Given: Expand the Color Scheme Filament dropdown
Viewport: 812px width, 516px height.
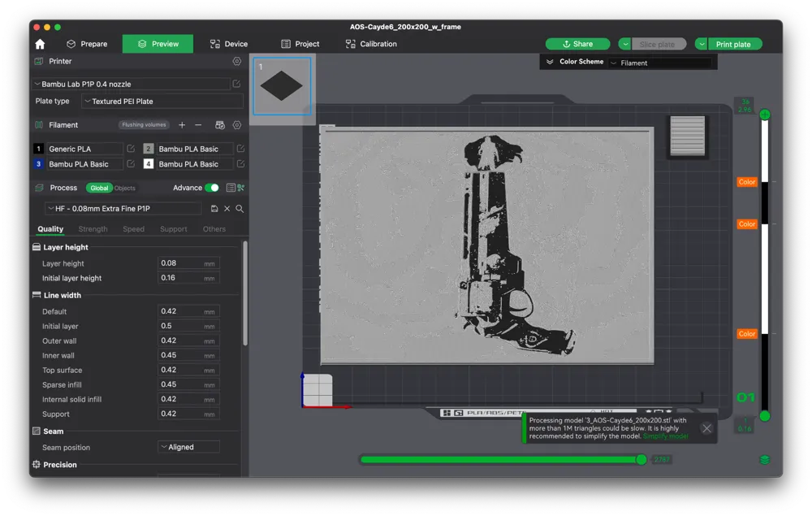Looking at the screenshot, I should (659, 63).
